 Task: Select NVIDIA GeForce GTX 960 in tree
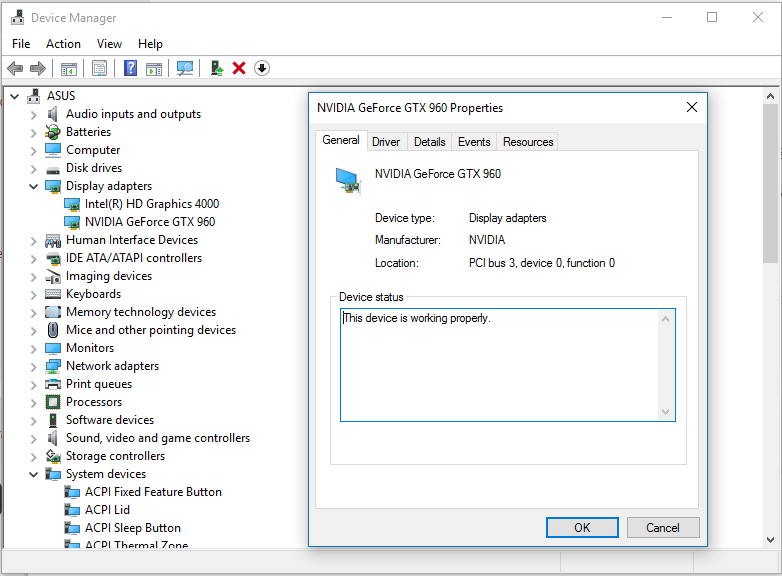[x=150, y=222]
